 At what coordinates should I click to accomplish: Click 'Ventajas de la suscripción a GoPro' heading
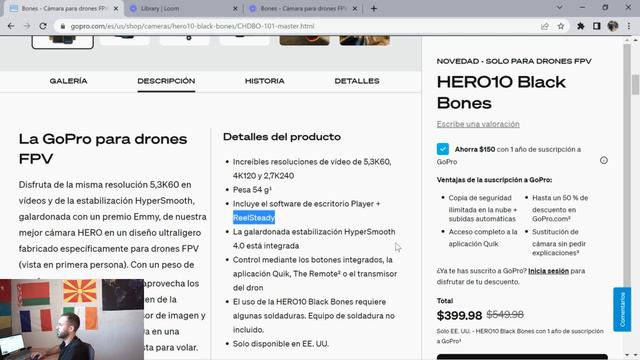pos(494,180)
